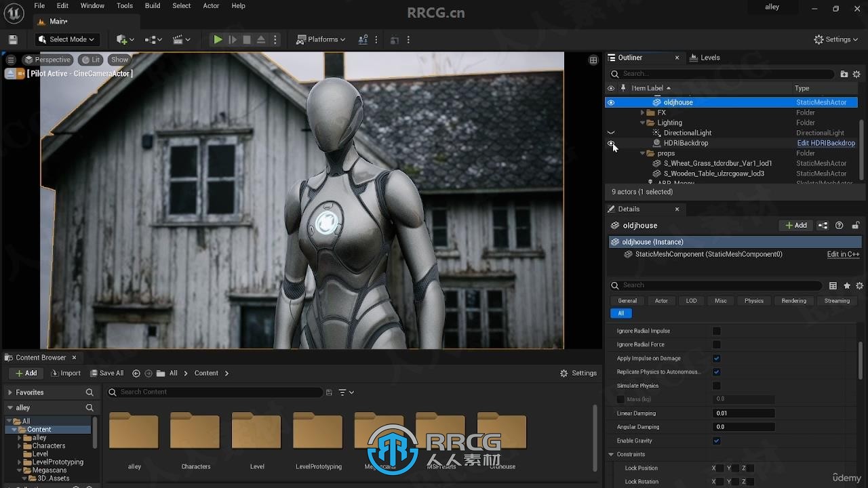Click save search icon beside Search Content
The height and width of the screenshot is (488, 868).
(329, 392)
